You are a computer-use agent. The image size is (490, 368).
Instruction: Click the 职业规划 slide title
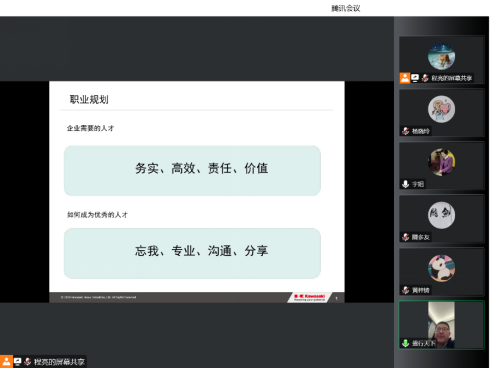coord(89,99)
